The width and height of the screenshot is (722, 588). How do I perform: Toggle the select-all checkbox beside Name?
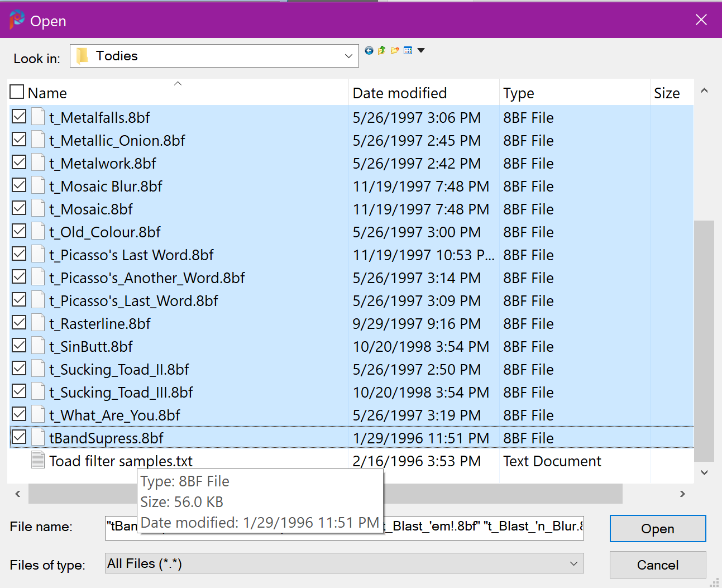tap(17, 92)
